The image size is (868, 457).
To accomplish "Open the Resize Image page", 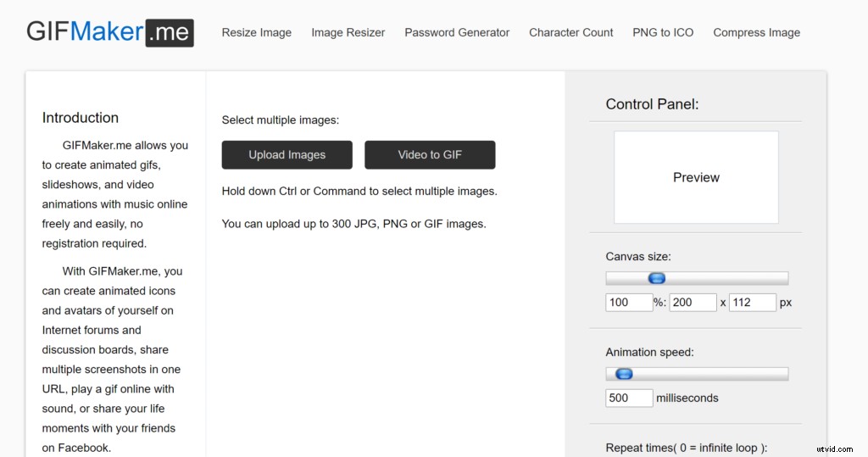I will 256,33.
